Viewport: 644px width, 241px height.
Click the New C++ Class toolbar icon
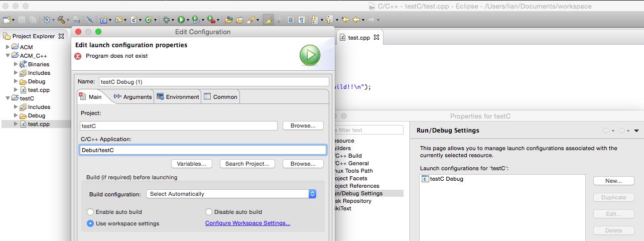pyautogui.click(x=134, y=20)
